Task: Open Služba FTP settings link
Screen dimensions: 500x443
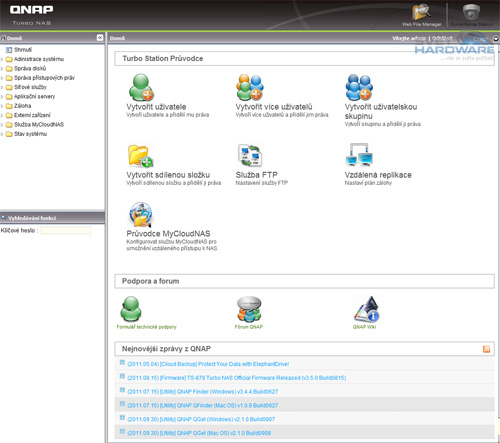Action: coord(257,175)
